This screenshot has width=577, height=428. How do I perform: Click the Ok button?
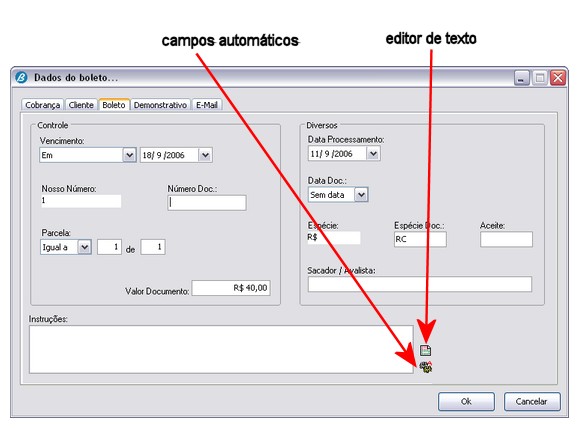pyautogui.click(x=466, y=401)
